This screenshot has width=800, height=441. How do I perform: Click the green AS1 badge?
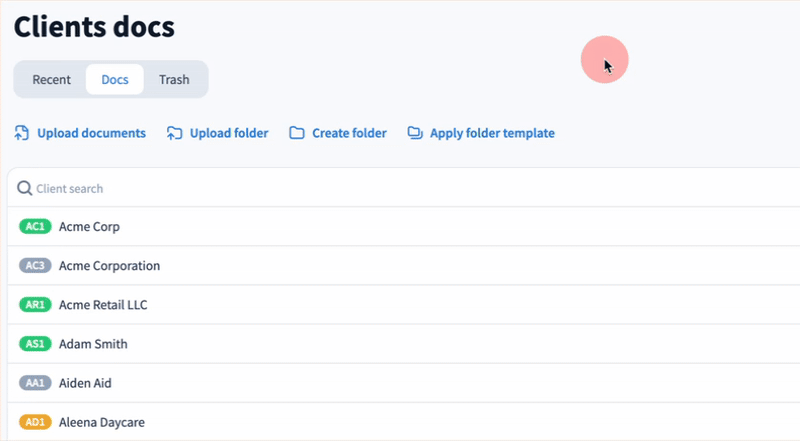pos(35,344)
